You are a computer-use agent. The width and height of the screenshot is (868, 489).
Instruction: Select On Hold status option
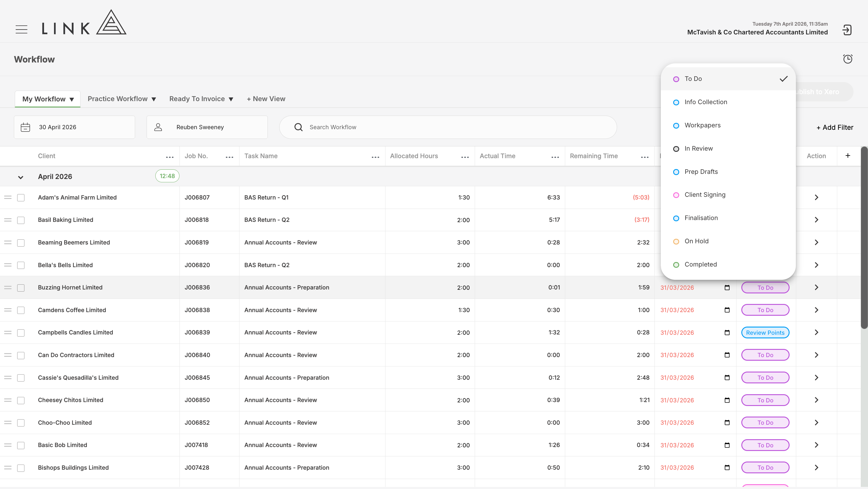pyautogui.click(x=728, y=241)
